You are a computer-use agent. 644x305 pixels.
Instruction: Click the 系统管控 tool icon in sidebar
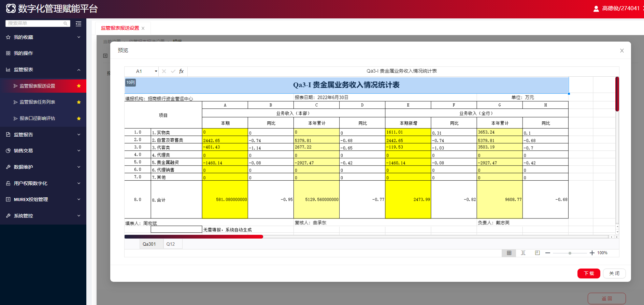(x=8, y=216)
